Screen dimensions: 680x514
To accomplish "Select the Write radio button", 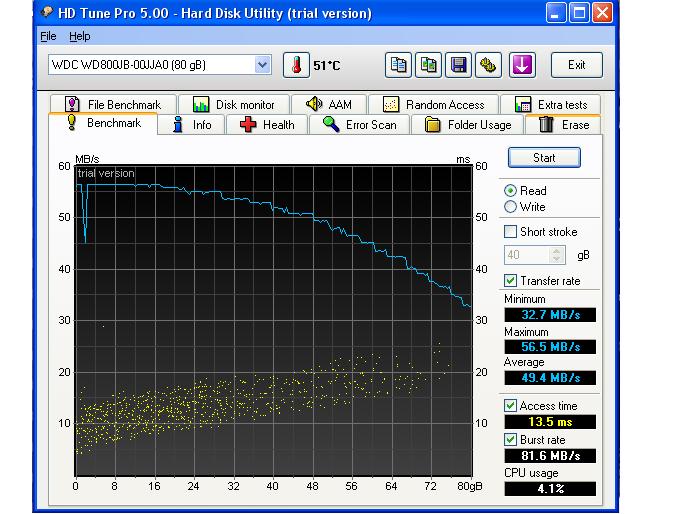I will (x=510, y=207).
